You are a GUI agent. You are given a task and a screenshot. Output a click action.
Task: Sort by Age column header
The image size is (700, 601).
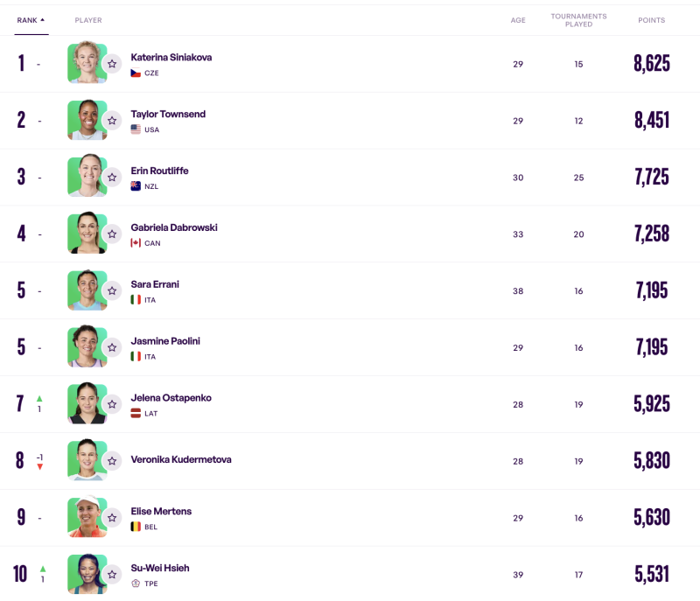pyautogui.click(x=518, y=20)
